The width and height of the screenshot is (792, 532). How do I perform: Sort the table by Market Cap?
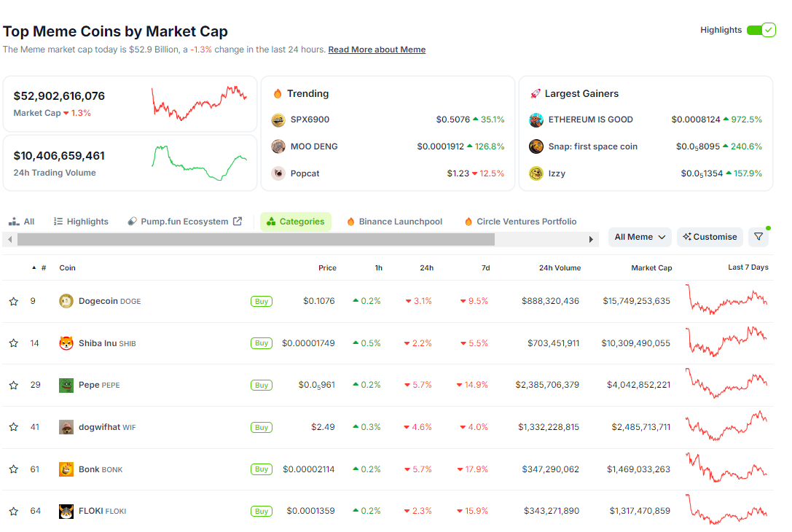[x=651, y=267]
